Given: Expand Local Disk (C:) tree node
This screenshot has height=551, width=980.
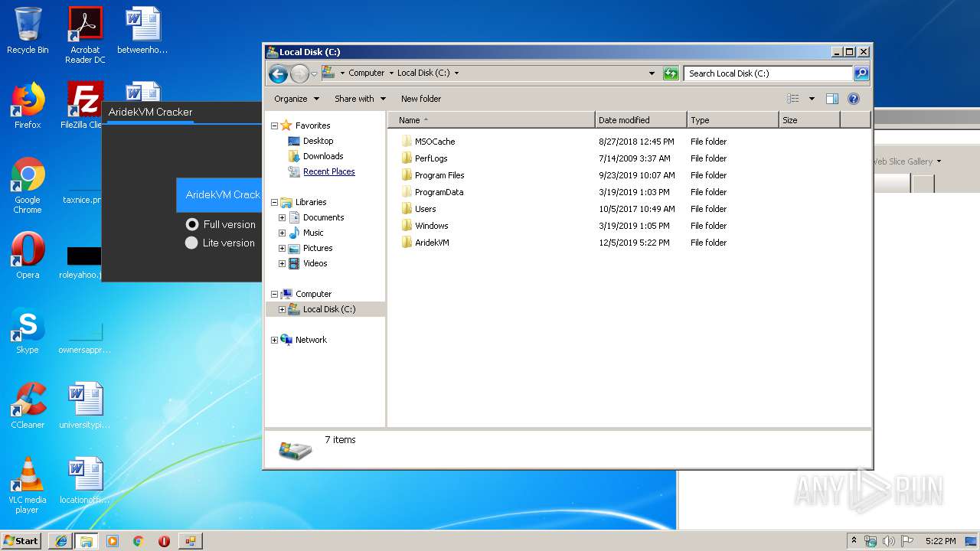Looking at the screenshot, I should 282,309.
